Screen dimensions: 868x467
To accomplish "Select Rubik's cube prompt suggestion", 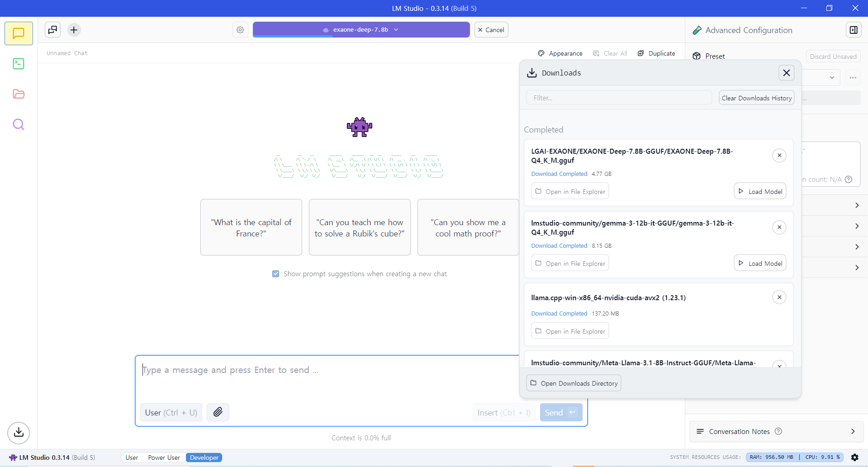I will coord(360,227).
